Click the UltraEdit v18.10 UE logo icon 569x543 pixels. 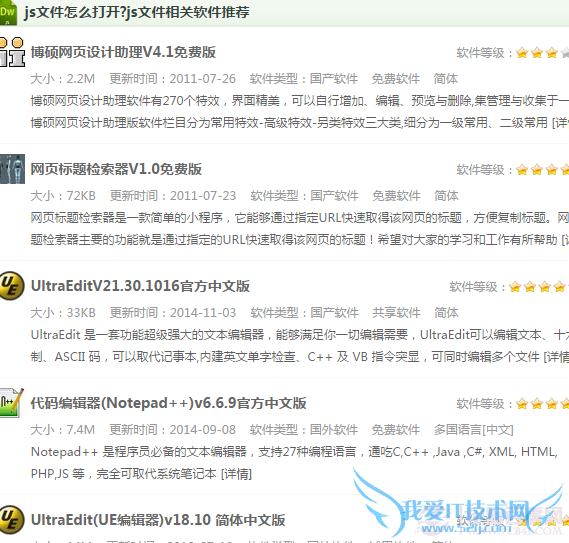click(12, 520)
